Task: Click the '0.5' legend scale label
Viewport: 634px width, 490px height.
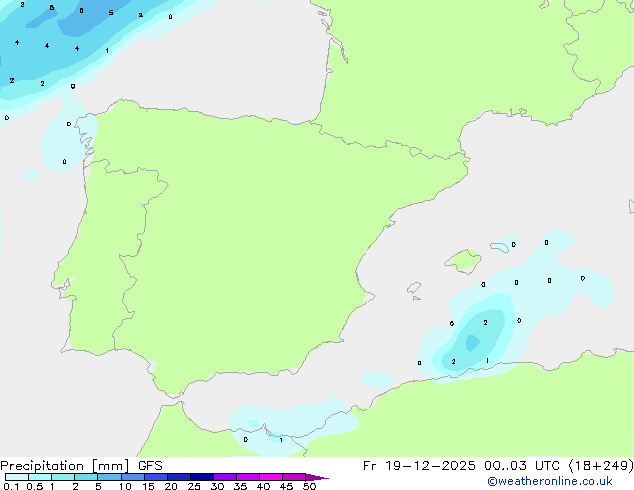Action: 35,486
